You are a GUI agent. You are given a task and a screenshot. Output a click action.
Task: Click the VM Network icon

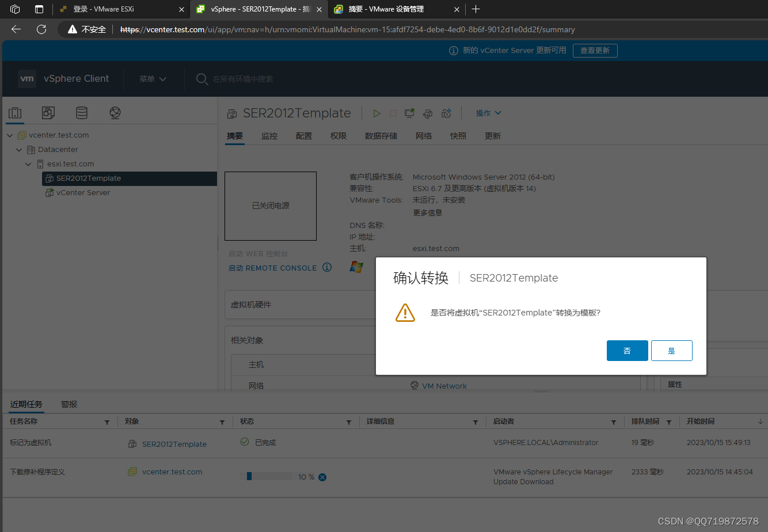[x=415, y=386]
